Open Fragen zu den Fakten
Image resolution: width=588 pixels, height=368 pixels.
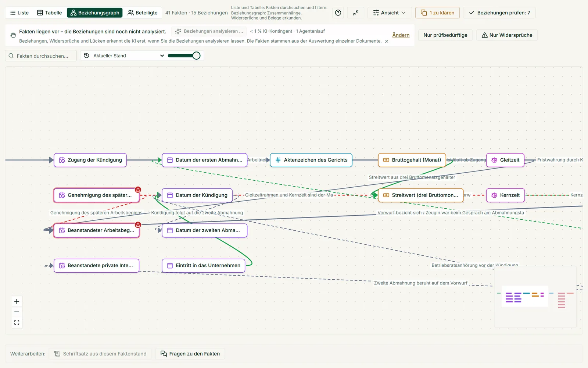[190, 354]
